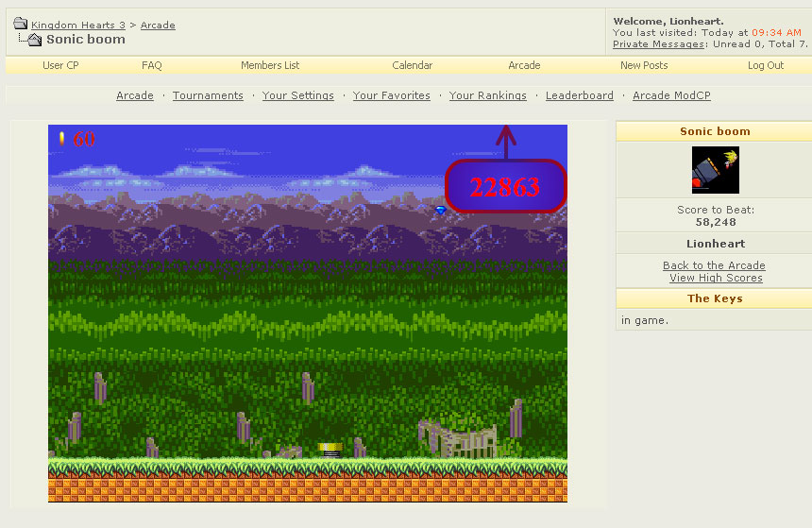Open Private Messages link
Image resolution: width=812 pixels, height=528 pixels.
[659, 44]
